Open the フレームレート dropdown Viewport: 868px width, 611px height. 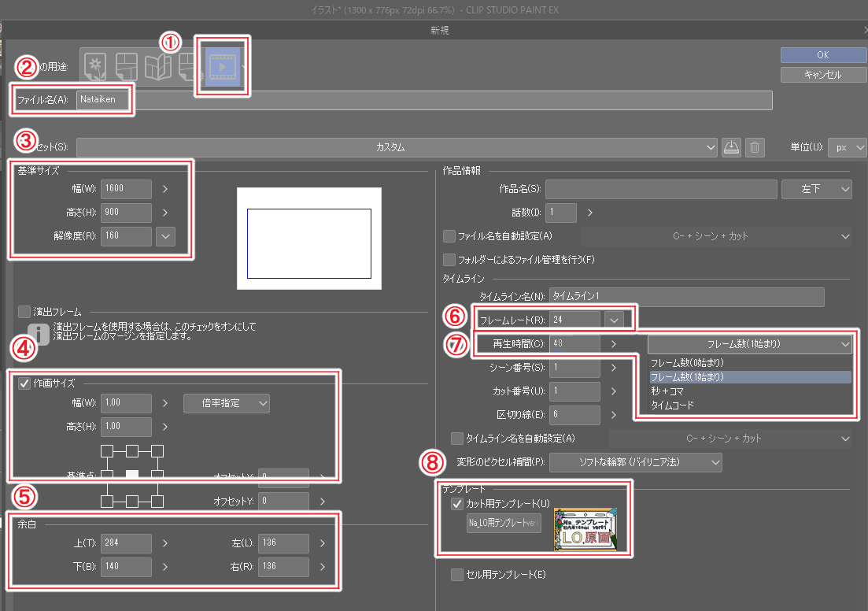[615, 319]
